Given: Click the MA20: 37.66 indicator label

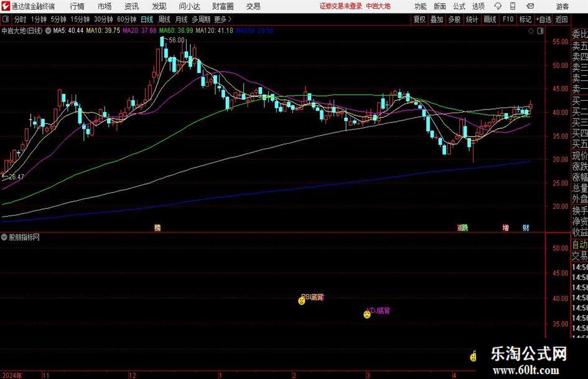Looking at the screenshot, I should point(139,30).
